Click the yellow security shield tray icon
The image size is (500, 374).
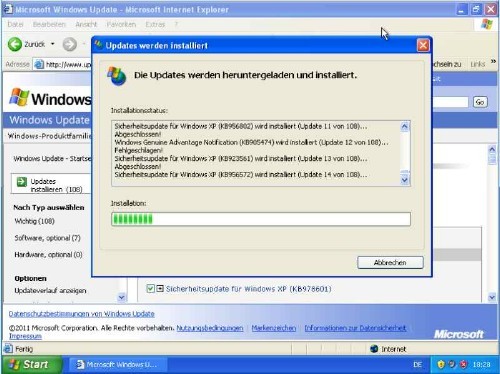441,365
